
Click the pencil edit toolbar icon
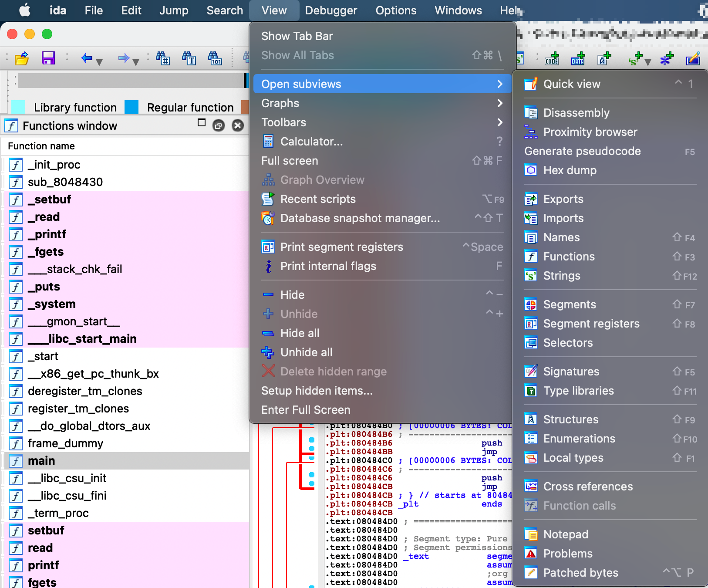tap(693, 58)
